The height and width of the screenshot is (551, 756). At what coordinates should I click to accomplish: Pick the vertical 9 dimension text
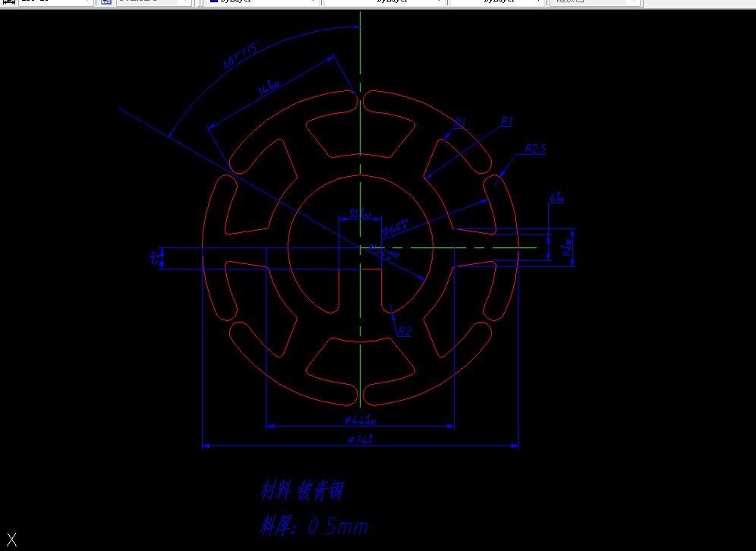566,247
